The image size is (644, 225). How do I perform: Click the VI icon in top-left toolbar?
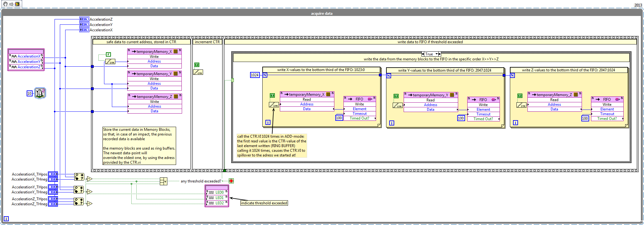pos(17,4)
